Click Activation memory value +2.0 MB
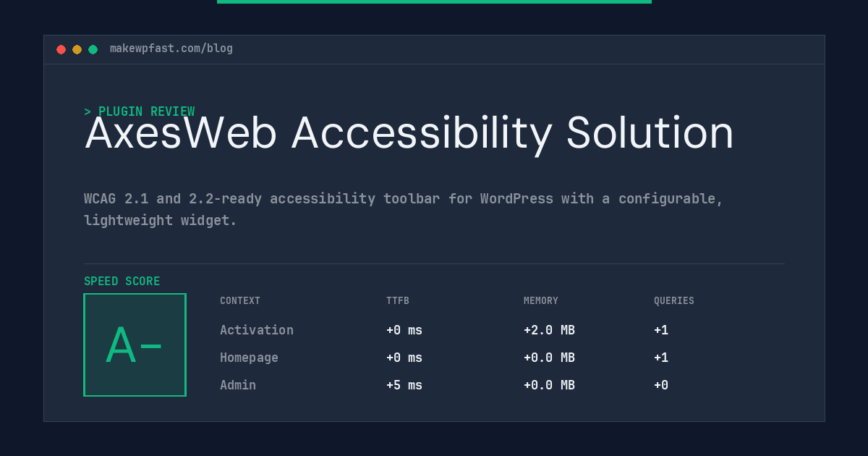868x456 pixels. point(549,330)
